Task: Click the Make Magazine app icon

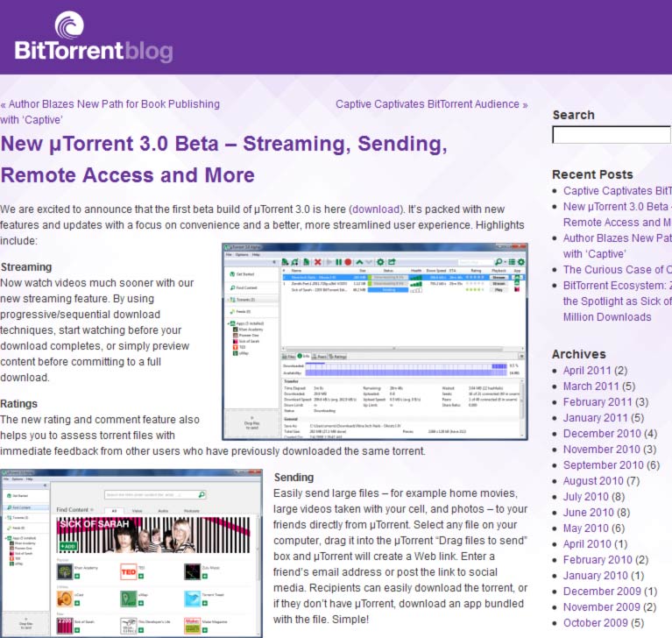Action: tap(192, 626)
